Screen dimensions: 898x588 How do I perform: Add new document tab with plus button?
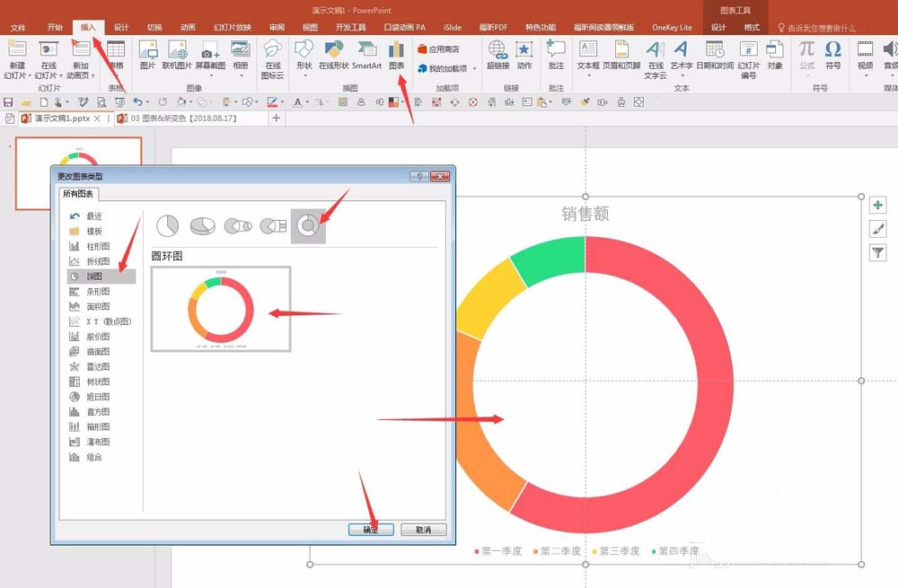click(276, 118)
